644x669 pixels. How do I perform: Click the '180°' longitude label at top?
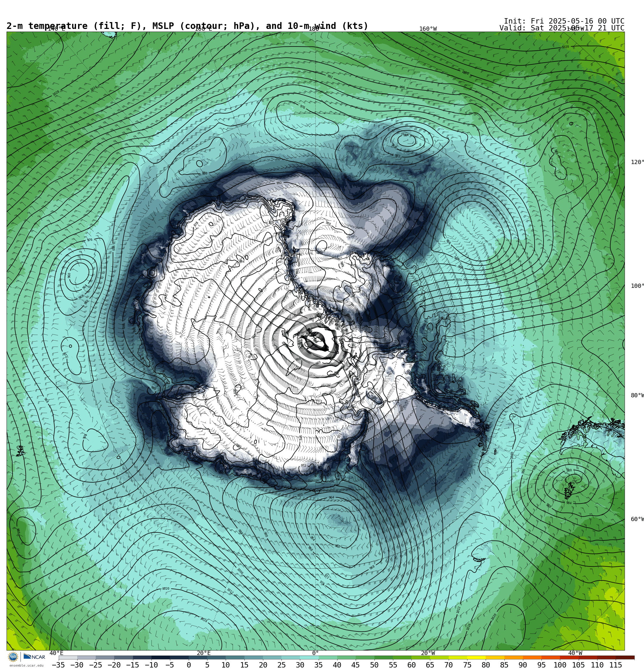315,29
